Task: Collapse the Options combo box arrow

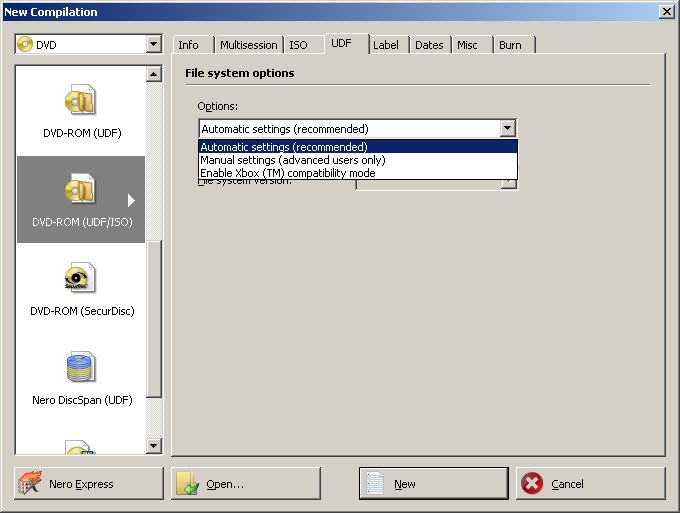Action: pyautogui.click(x=507, y=128)
